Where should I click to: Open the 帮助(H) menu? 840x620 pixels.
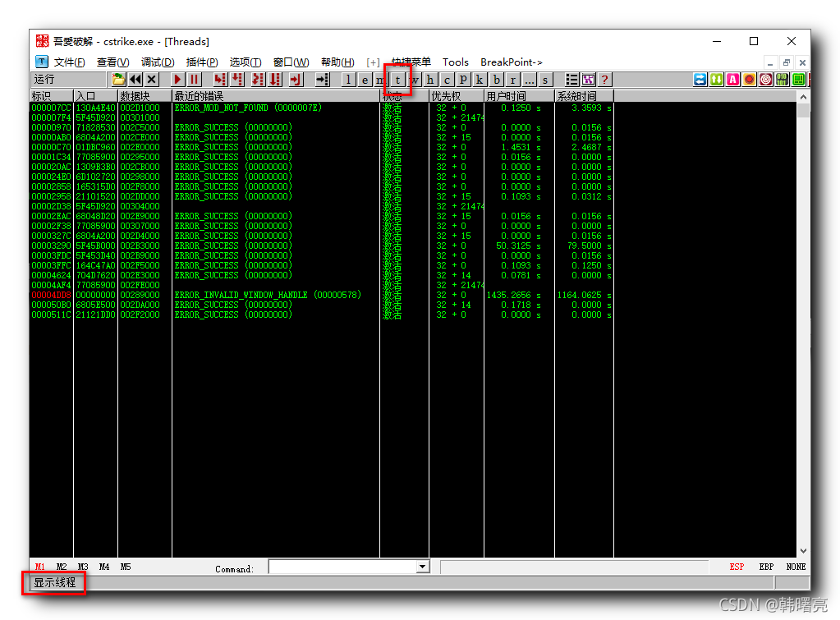(337, 62)
